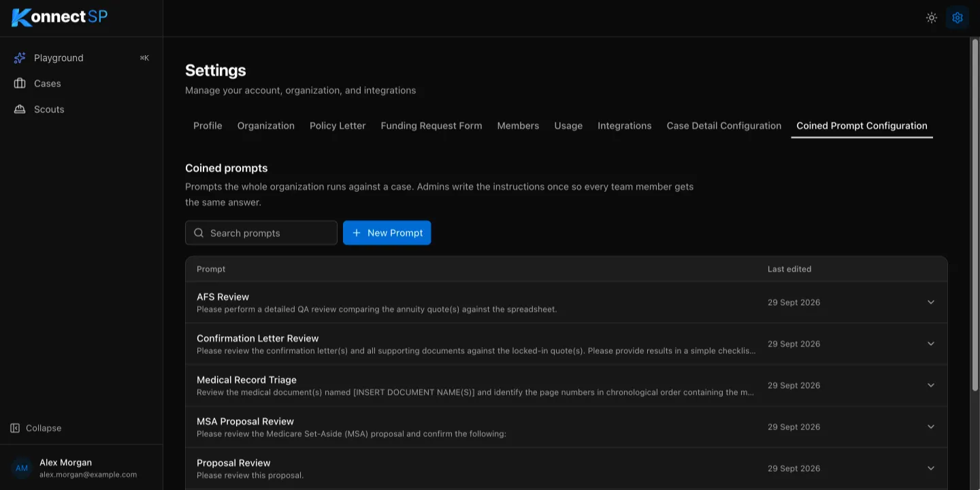Open the Integrations tab
The height and width of the screenshot is (490, 980).
point(625,126)
